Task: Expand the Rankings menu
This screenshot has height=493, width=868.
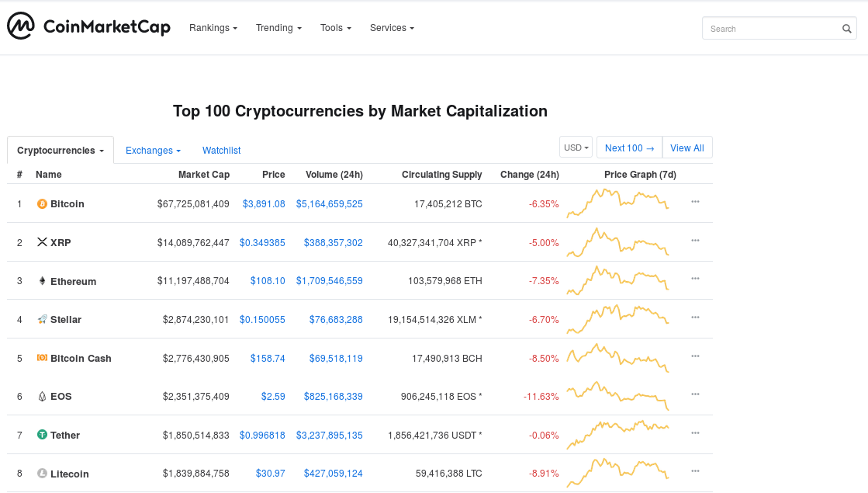Action: pos(213,27)
